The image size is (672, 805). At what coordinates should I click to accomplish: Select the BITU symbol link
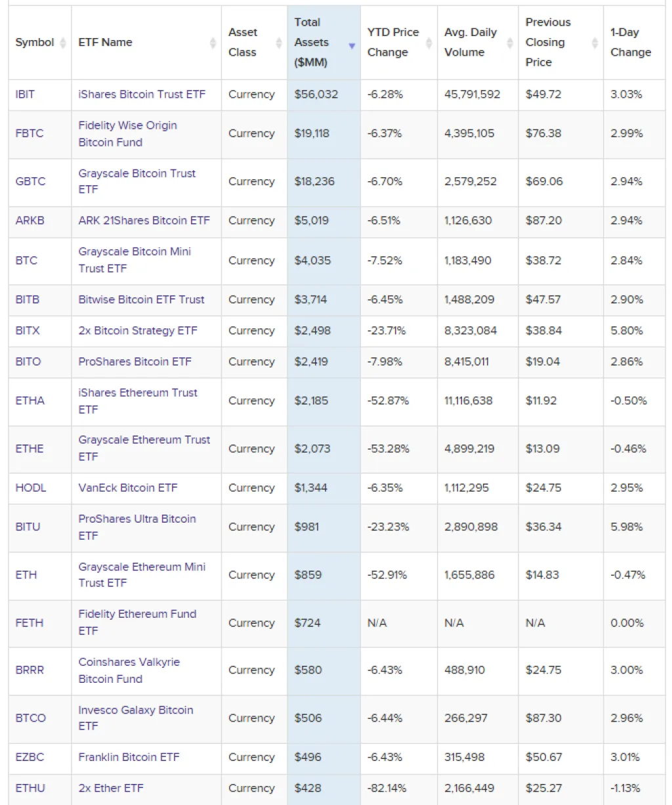pos(28,527)
